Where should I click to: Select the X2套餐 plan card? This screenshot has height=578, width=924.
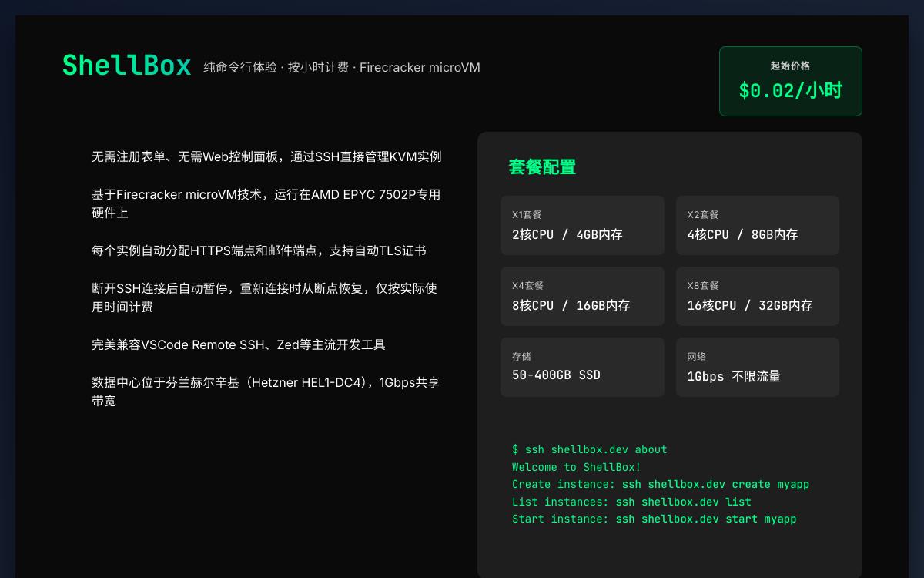click(x=757, y=225)
